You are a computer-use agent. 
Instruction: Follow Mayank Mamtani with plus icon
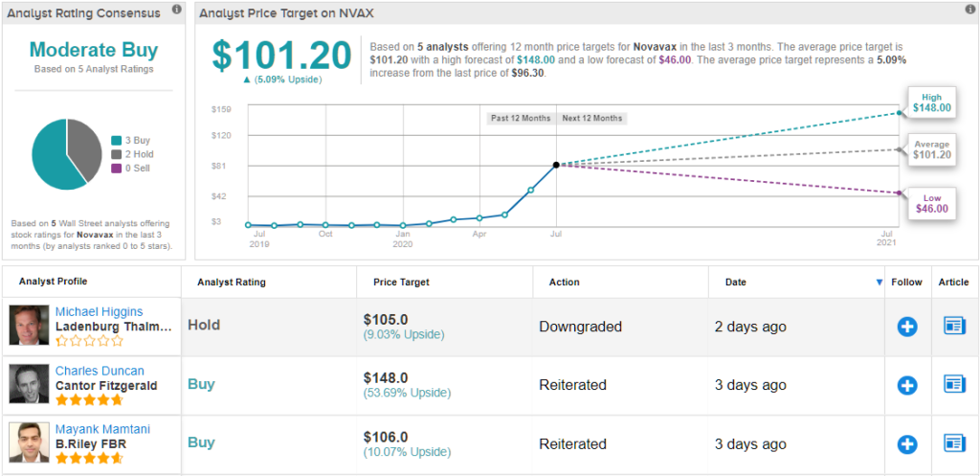(907, 444)
